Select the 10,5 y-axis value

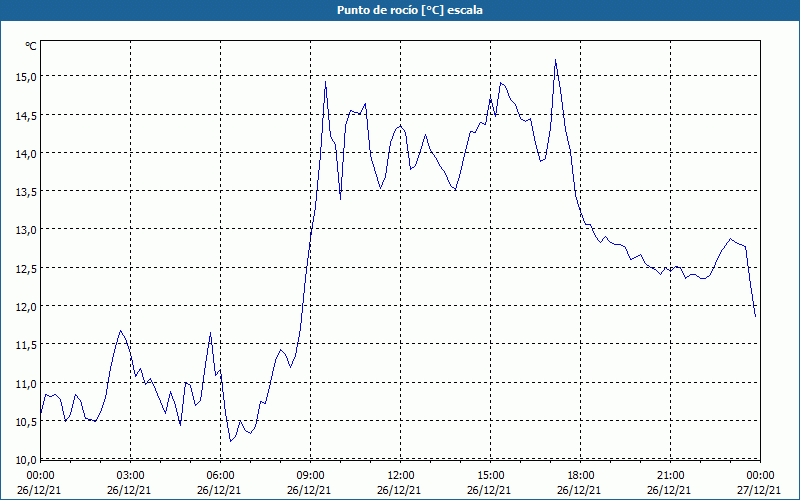(27, 422)
